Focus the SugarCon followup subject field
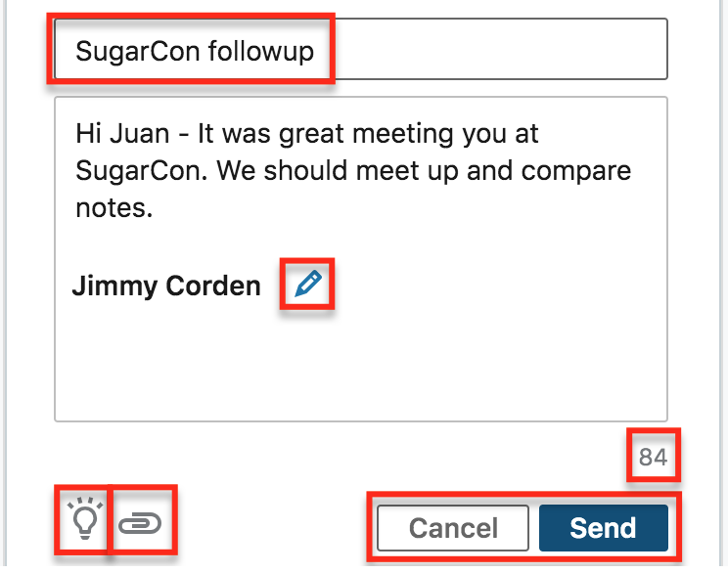 coord(194,51)
